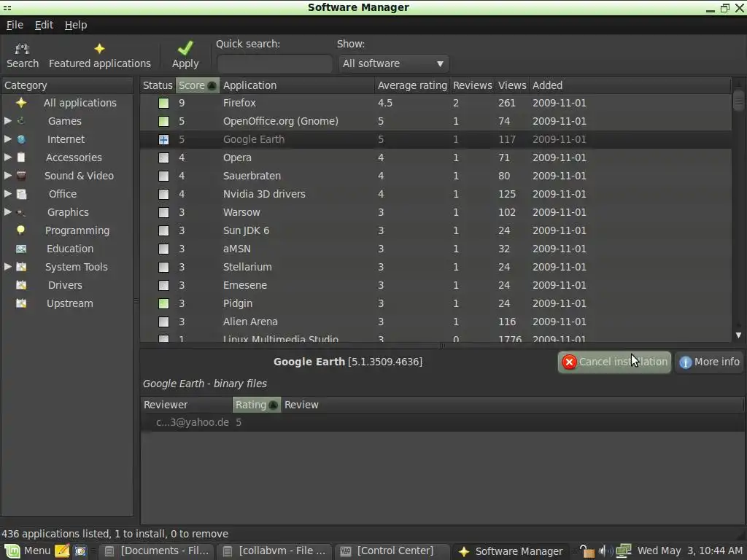Click the Drivers category icon
The image size is (747, 560).
[x=21, y=285]
